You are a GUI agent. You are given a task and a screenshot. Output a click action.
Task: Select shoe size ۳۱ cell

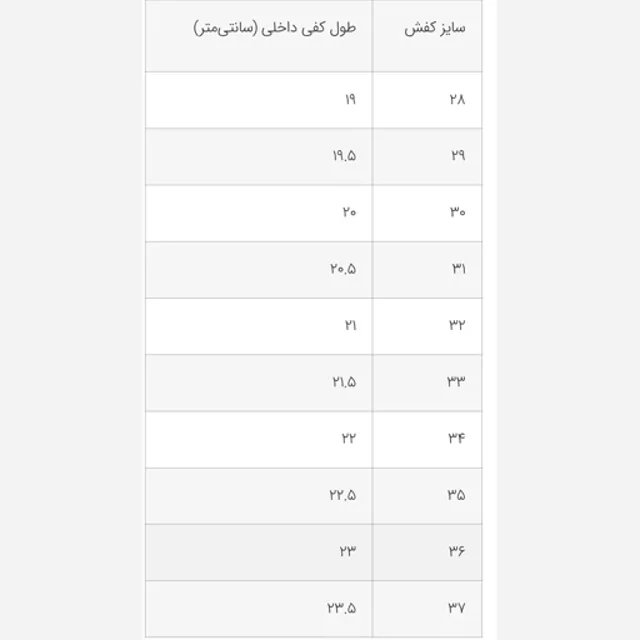pyautogui.click(x=427, y=270)
